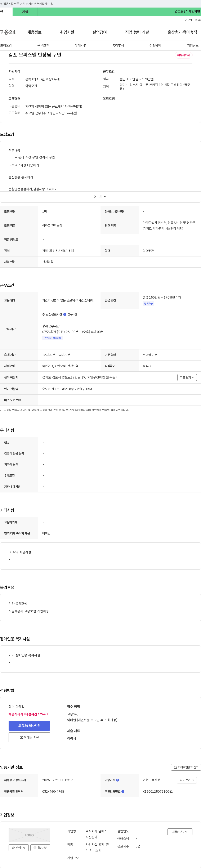The image size is (201, 868).
Task: Jump to the 근무조건 section tab
Action: coord(43,45)
